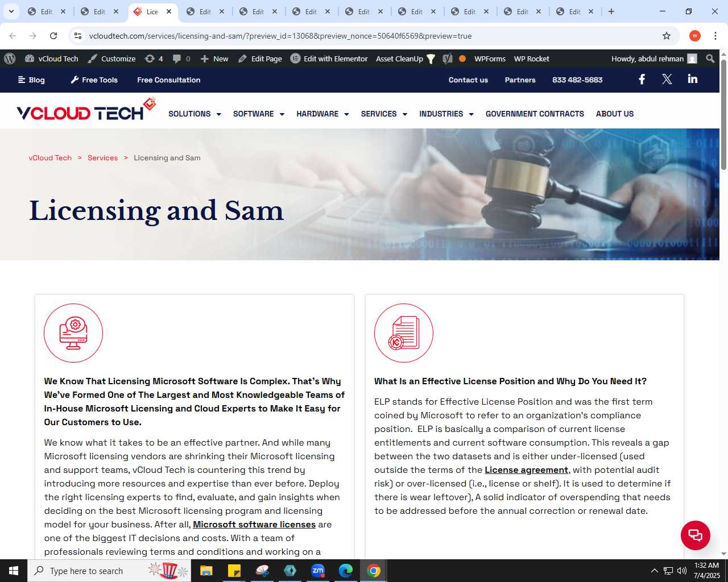Open the WordPress logo admin menu
728x582 pixels.
point(10,59)
